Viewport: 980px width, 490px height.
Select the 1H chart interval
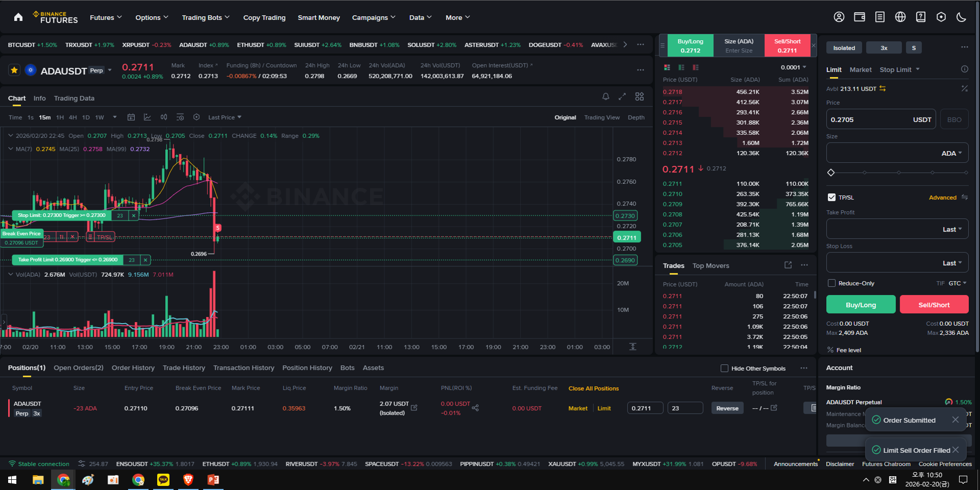[x=60, y=118]
